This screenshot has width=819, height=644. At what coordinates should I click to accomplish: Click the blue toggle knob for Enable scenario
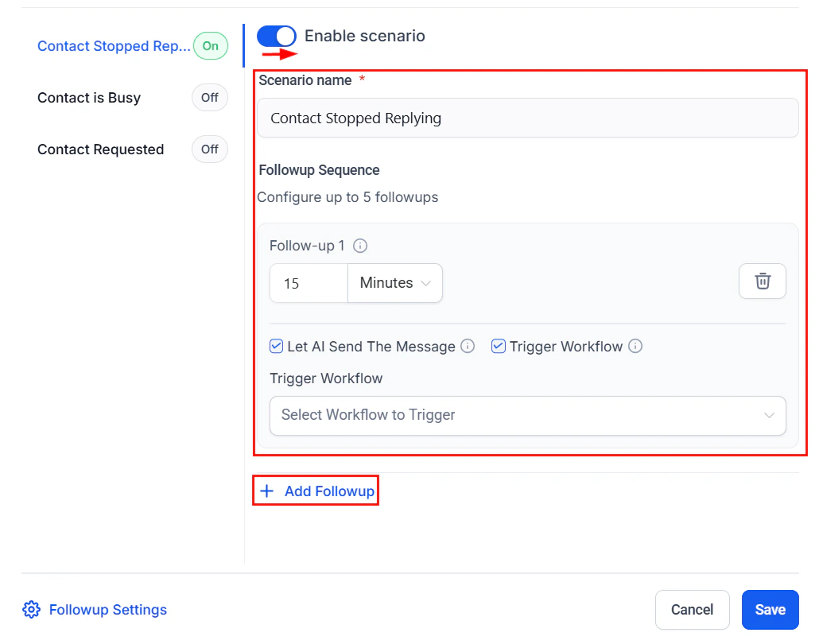click(x=285, y=36)
